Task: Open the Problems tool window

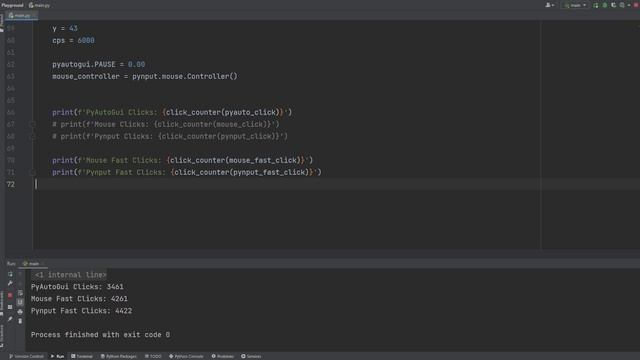Action: tap(223, 356)
